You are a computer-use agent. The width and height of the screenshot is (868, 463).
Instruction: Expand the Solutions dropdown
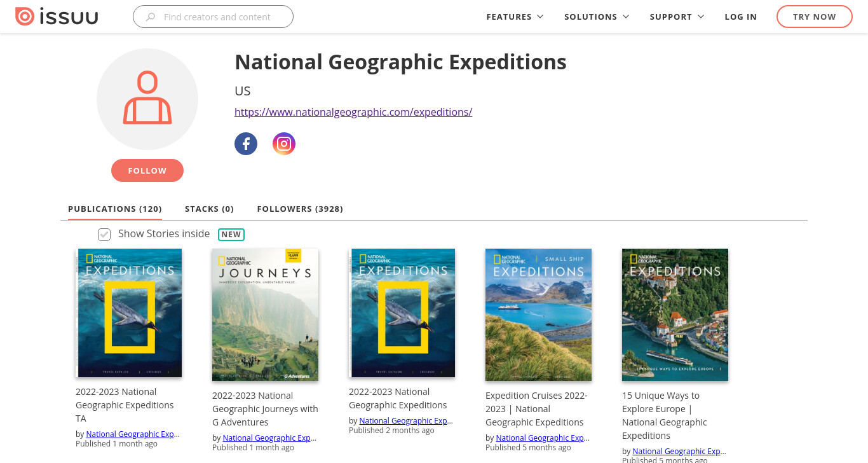(597, 17)
